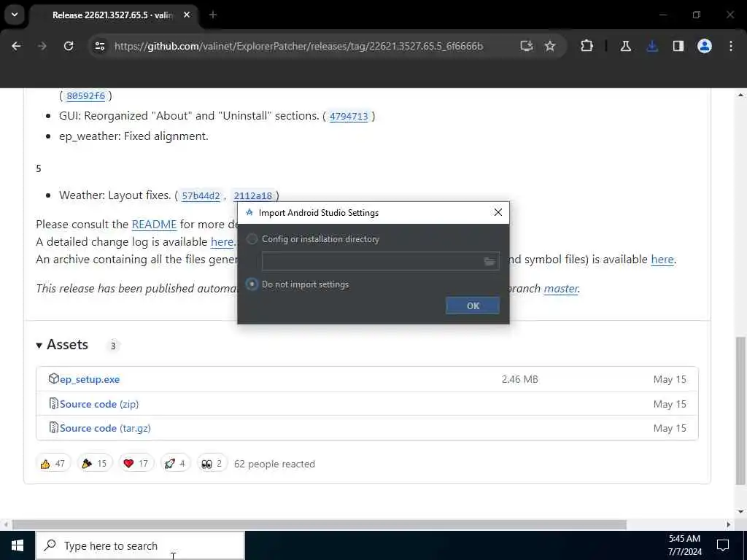The height and width of the screenshot is (560, 747).
Task: Open a new browser tab
Action: 213,15
